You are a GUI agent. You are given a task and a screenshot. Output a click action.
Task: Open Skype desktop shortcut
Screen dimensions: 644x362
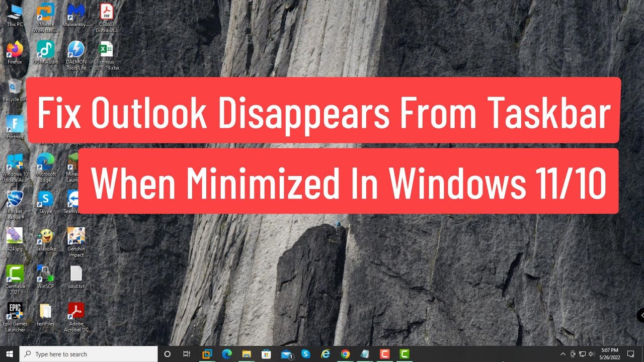point(46,202)
